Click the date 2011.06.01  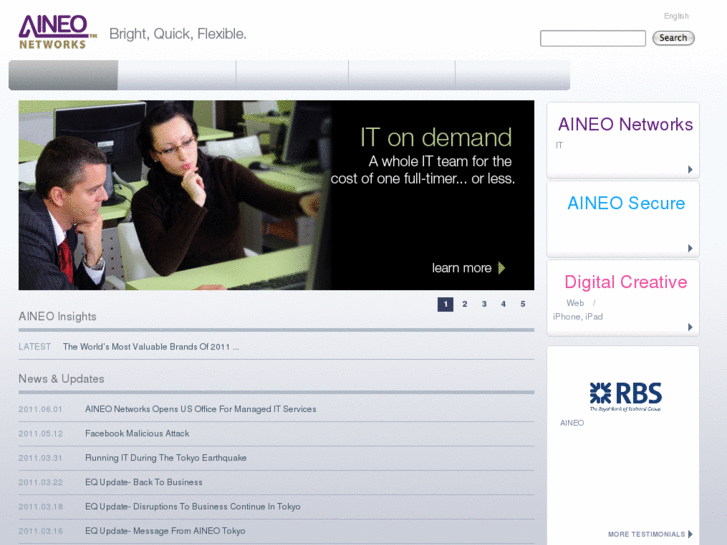40,409
